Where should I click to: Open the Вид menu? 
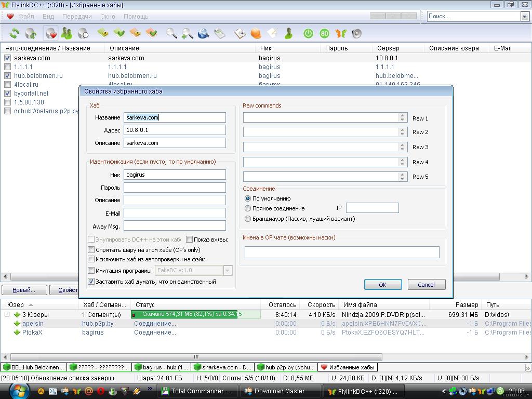(x=48, y=16)
